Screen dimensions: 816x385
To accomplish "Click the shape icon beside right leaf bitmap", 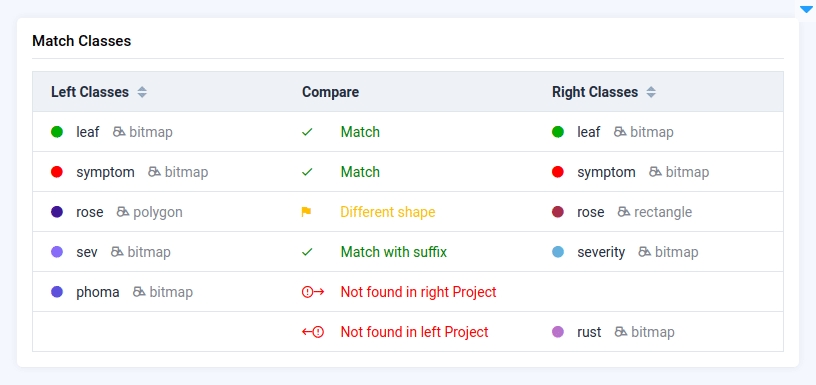I will (x=620, y=132).
